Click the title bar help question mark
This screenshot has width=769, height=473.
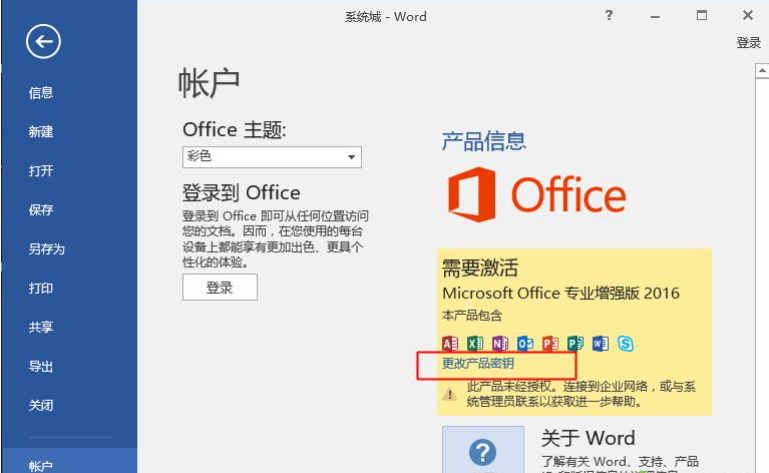[609, 15]
